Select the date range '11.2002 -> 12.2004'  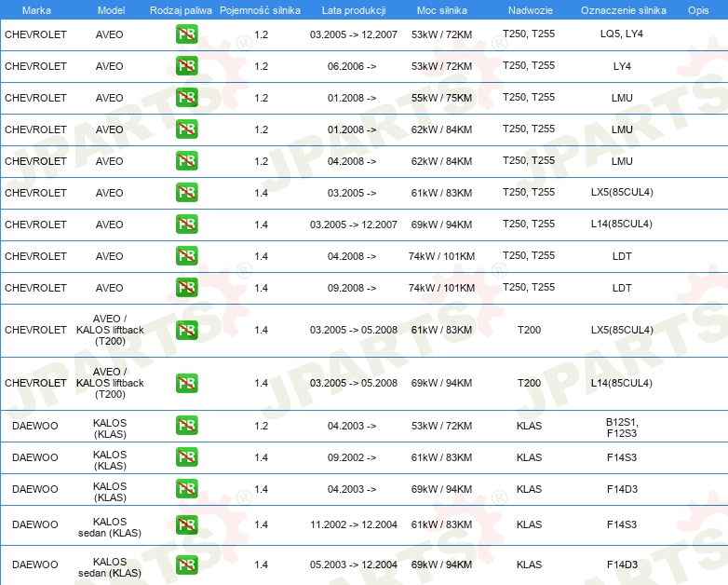[354, 524]
